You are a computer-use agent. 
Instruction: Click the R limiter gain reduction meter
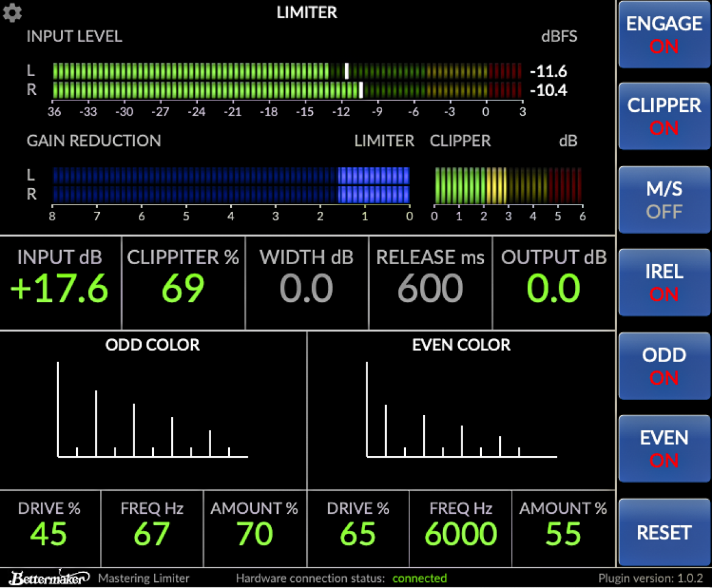231,194
